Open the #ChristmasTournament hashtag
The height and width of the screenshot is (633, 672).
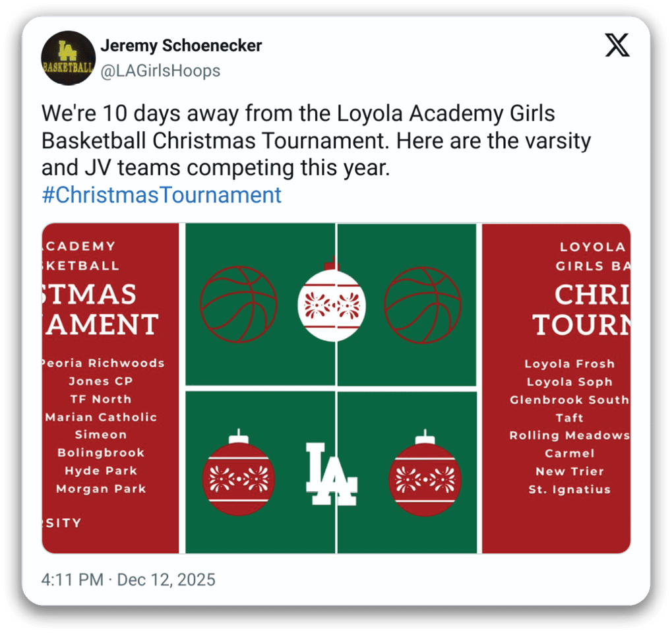162,195
